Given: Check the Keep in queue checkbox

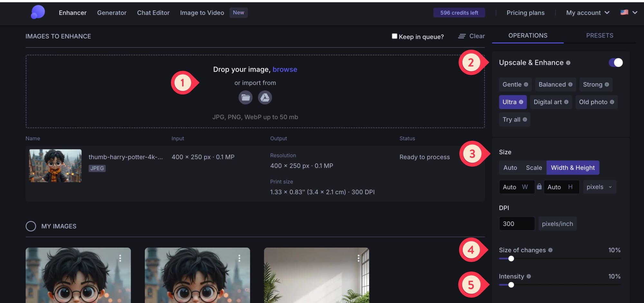Looking at the screenshot, I should (394, 36).
